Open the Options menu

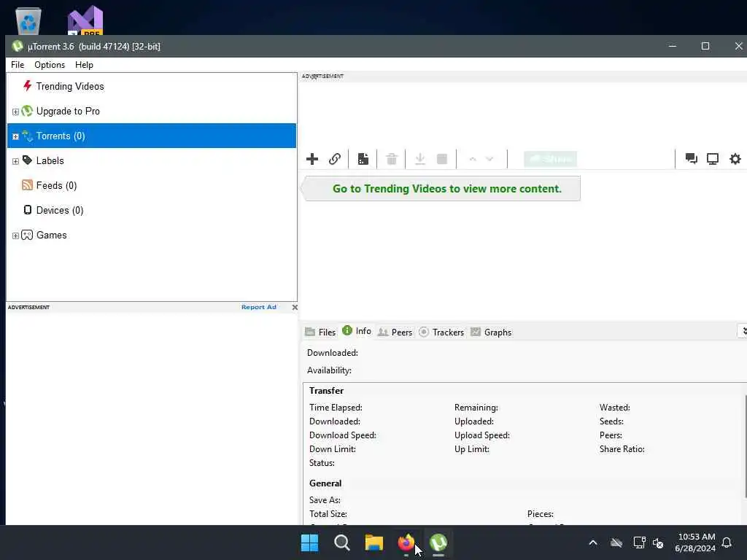[50, 65]
